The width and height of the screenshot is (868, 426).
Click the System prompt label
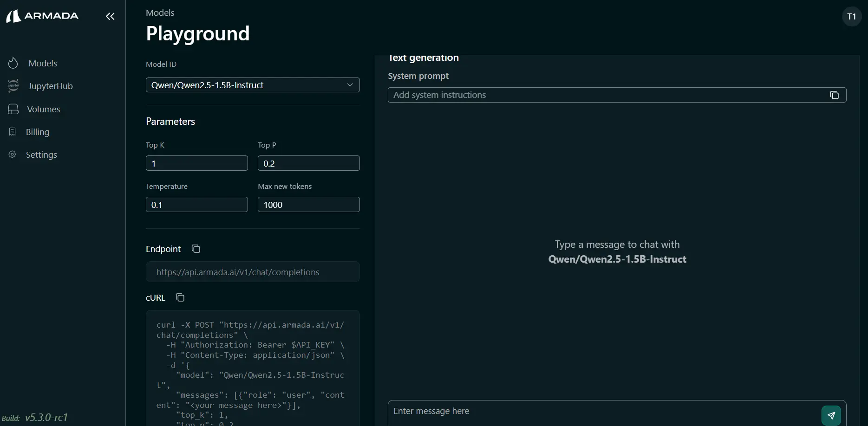[418, 76]
